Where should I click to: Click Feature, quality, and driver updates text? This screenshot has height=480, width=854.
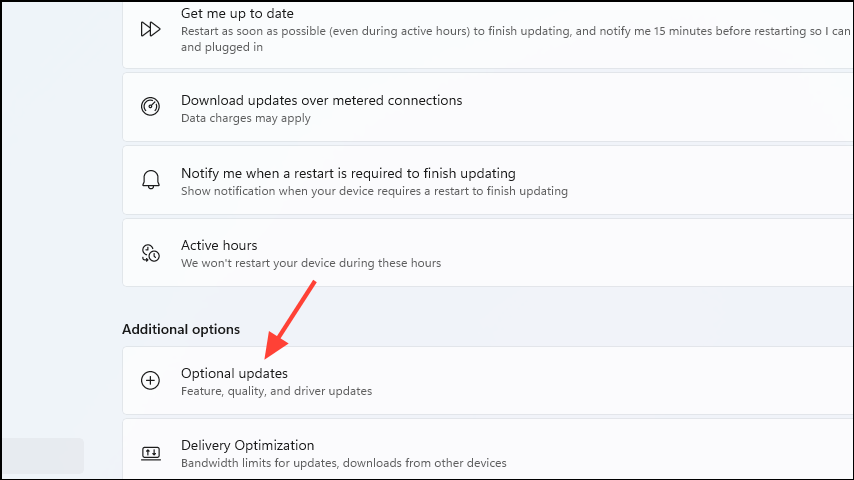[x=276, y=391]
